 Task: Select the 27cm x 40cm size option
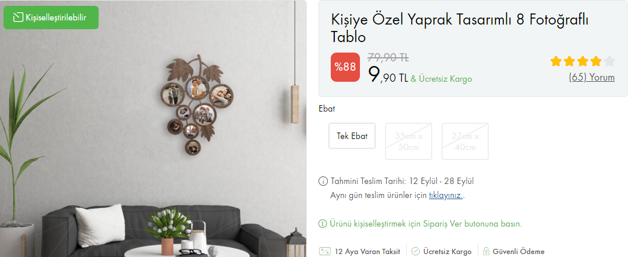pyautogui.click(x=466, y=141)
